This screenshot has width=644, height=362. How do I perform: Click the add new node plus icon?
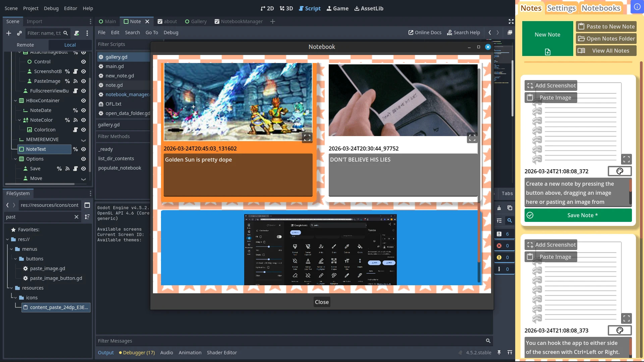click(9, 33)
